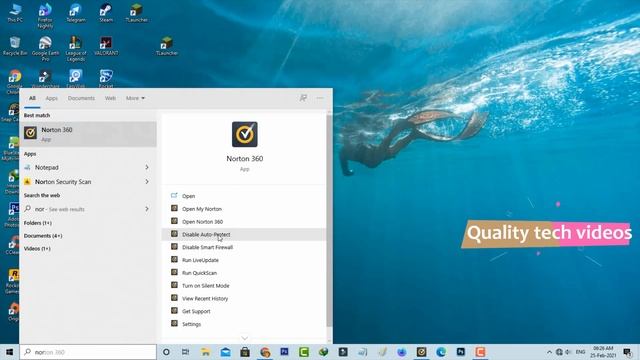Open Steam desktop shortcut
Image resolution: width=640 pixels, height=360 pixels.
coord(106,12)
